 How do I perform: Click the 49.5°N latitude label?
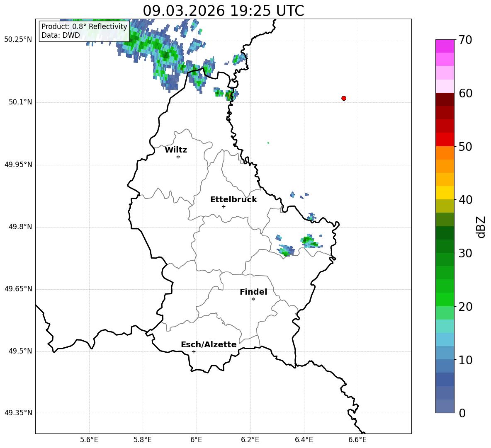coord(20,351)
